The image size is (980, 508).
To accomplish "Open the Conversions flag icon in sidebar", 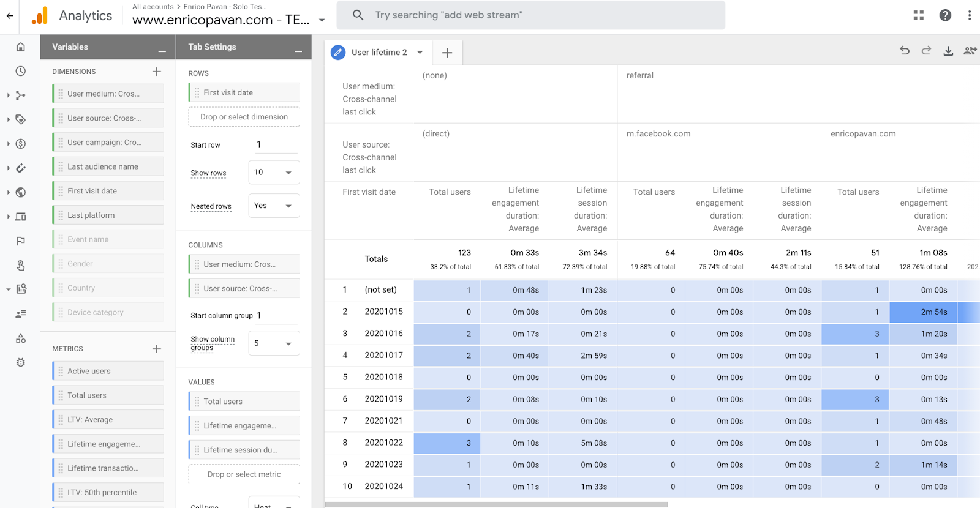I will (x=21, y=241).
